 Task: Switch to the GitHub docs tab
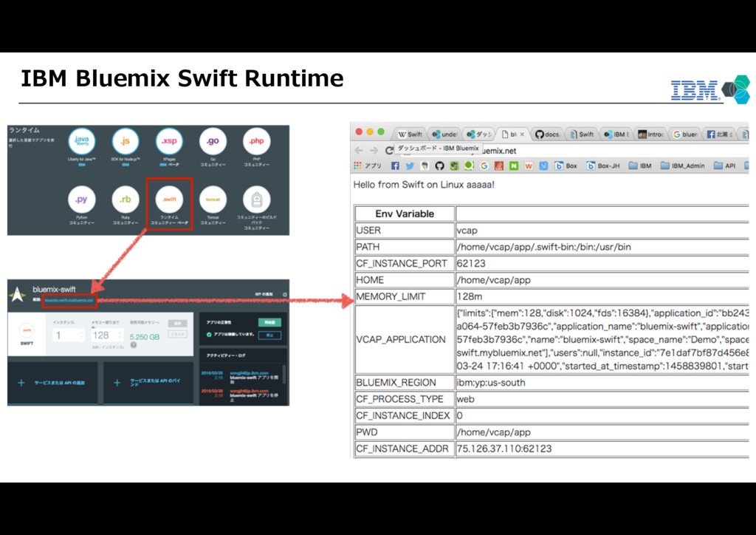tap(548, 134)
